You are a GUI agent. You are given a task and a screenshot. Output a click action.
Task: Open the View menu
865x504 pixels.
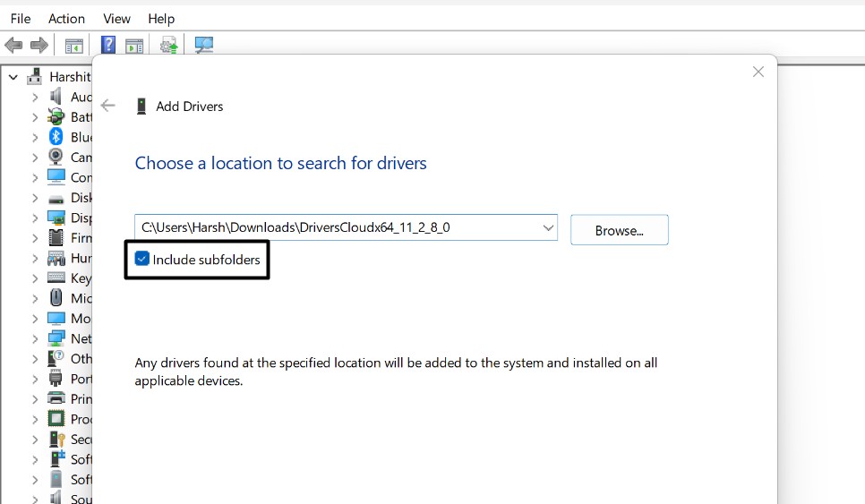tap(116, 18)
